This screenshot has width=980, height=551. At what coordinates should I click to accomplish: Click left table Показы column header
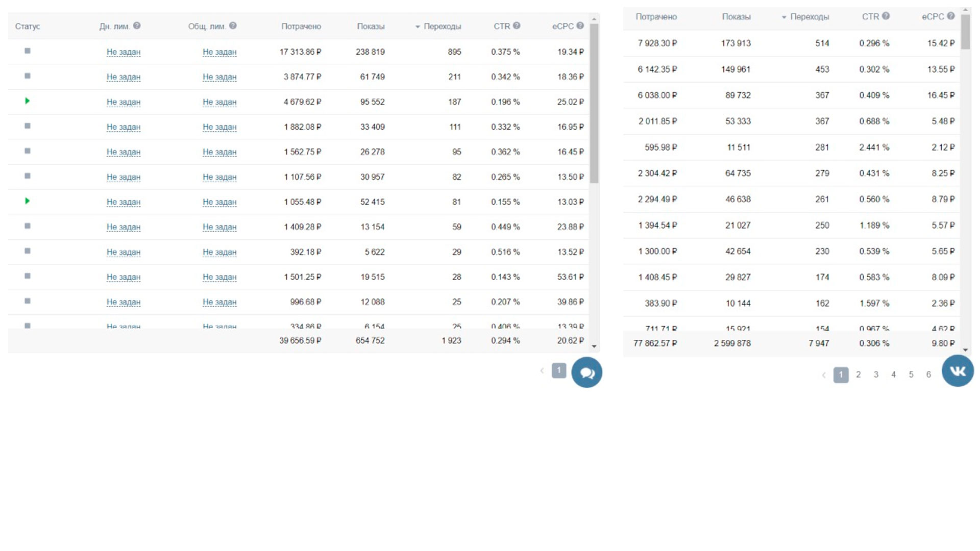coord(371,27)
